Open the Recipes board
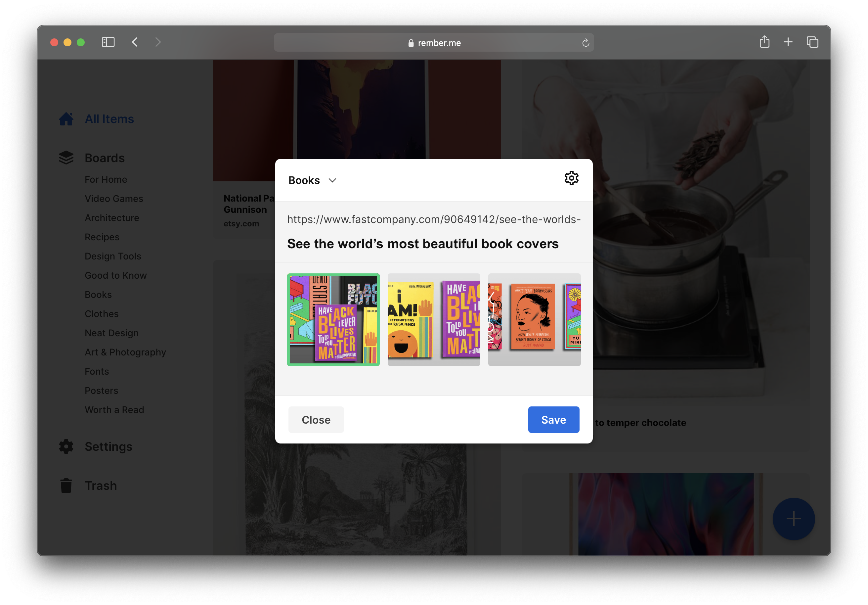 point(102,237)
